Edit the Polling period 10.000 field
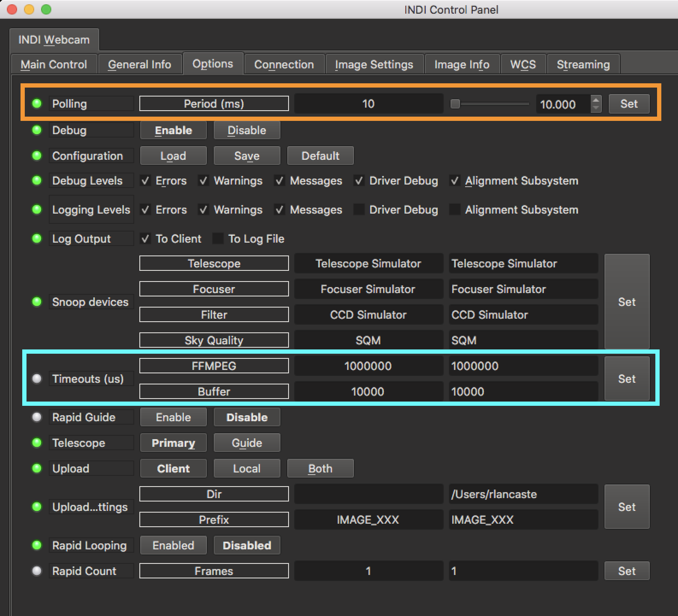Screen dimensions: 678x616 [x=563, y=104]
